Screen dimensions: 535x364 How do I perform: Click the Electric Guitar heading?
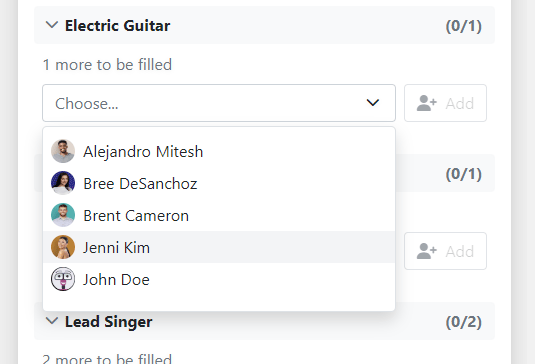coord(117,26)
